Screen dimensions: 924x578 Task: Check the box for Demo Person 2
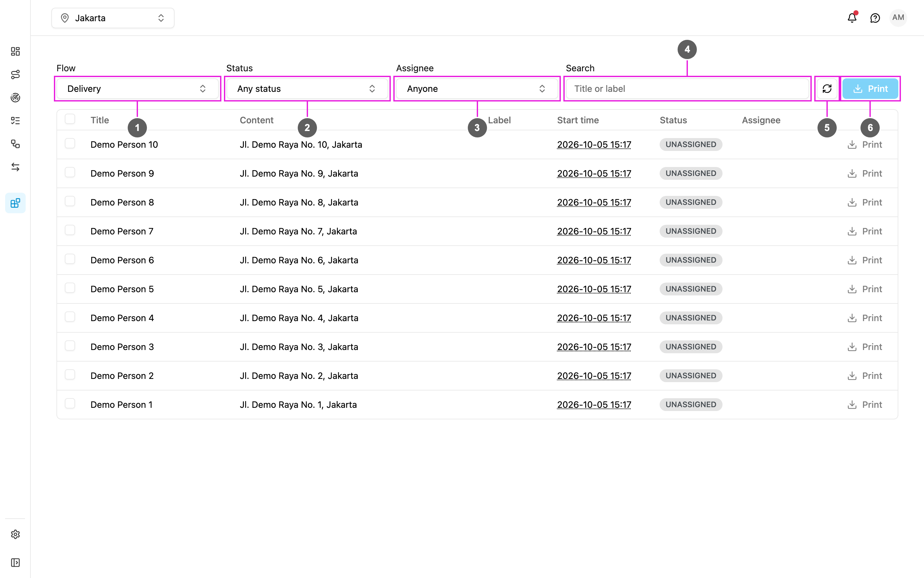70,375
